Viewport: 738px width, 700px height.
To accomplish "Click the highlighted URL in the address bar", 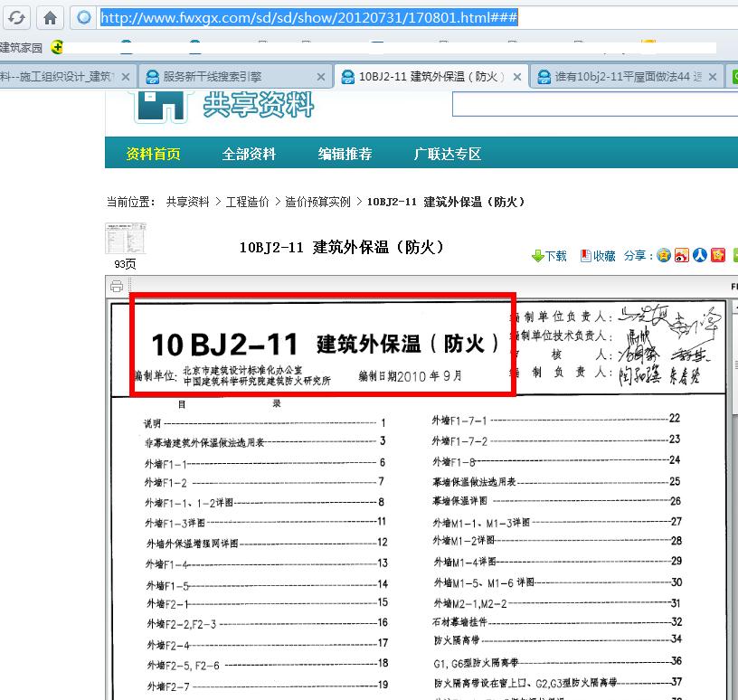I will coord(308,18).
